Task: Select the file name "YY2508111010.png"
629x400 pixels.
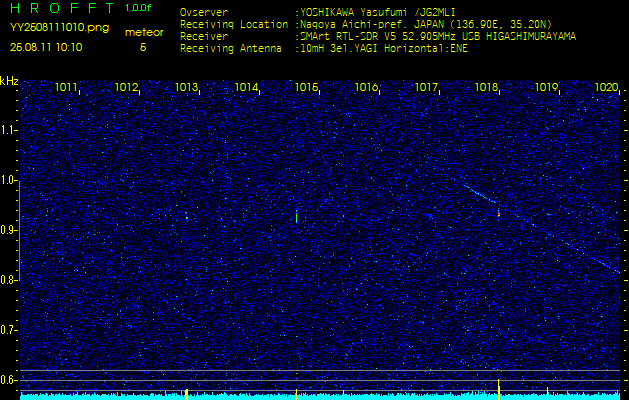Action: click(59, 28)
